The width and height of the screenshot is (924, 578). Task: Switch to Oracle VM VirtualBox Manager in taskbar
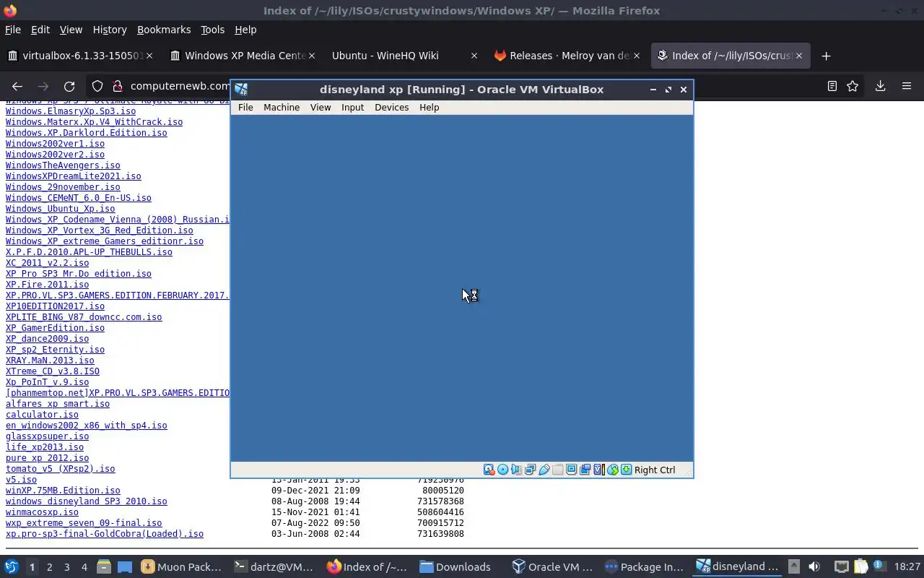[x=552, y=566]
